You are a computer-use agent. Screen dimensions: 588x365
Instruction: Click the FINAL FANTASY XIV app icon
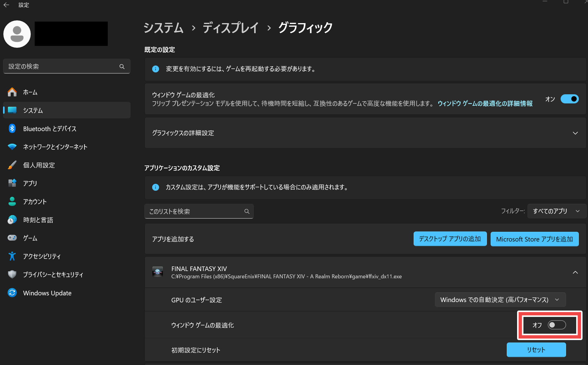point(158,272)
